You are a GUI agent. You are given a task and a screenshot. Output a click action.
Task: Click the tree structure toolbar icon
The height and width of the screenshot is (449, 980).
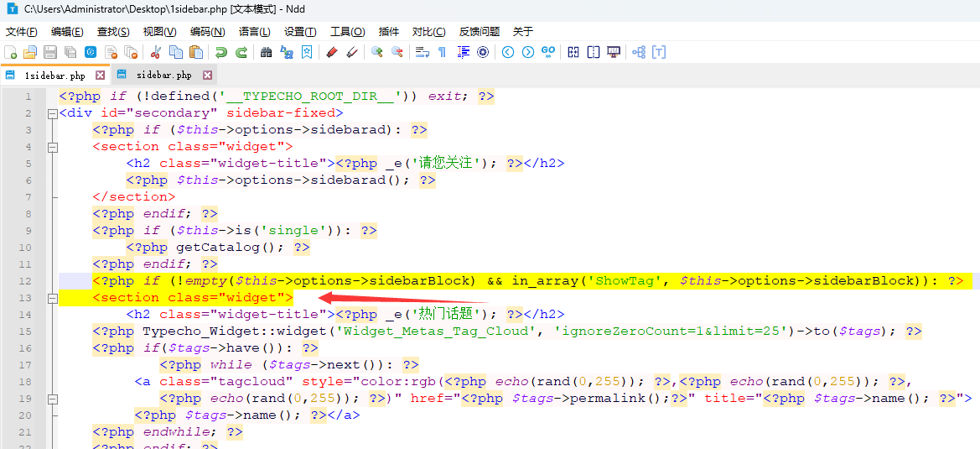pos(639,52)
